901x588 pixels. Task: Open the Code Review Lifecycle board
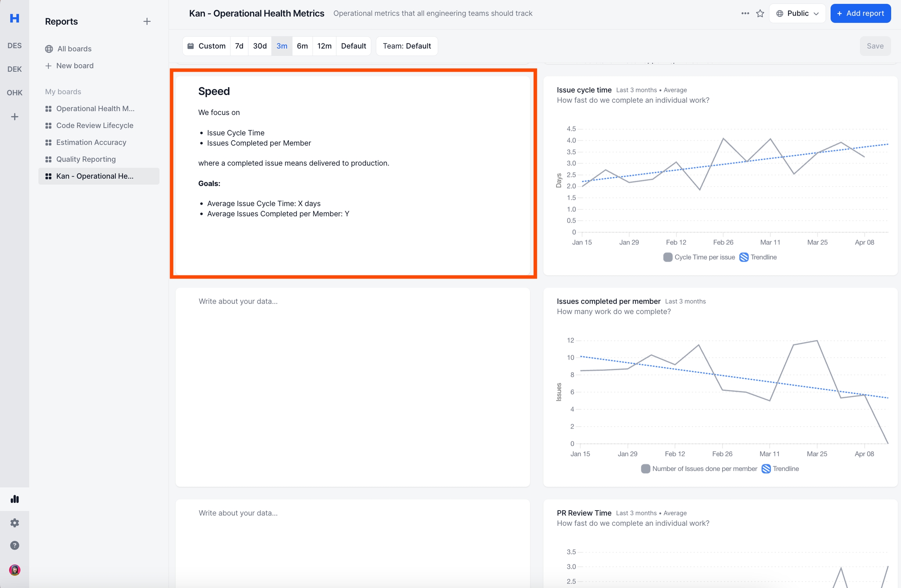[x=99, y=125]
